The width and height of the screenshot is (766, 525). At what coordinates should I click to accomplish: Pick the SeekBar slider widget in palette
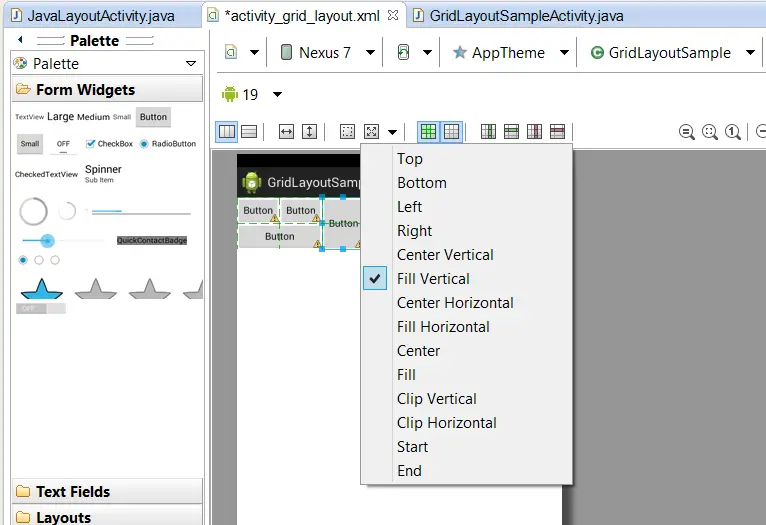[64, 240]
